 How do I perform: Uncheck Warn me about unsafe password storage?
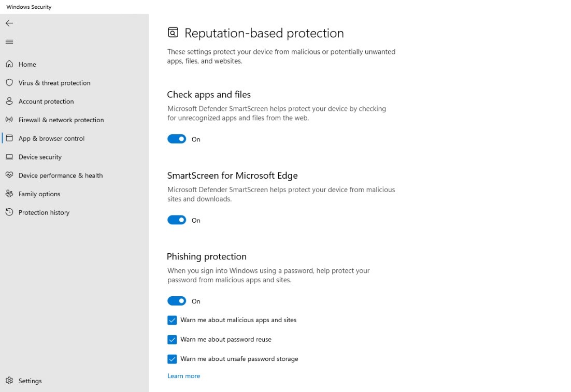point(172,359)
